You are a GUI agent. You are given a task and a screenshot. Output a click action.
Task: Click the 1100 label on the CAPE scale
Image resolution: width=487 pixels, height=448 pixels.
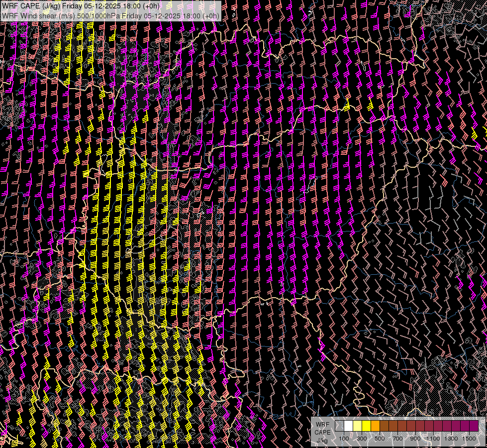(x=433, y=439)
